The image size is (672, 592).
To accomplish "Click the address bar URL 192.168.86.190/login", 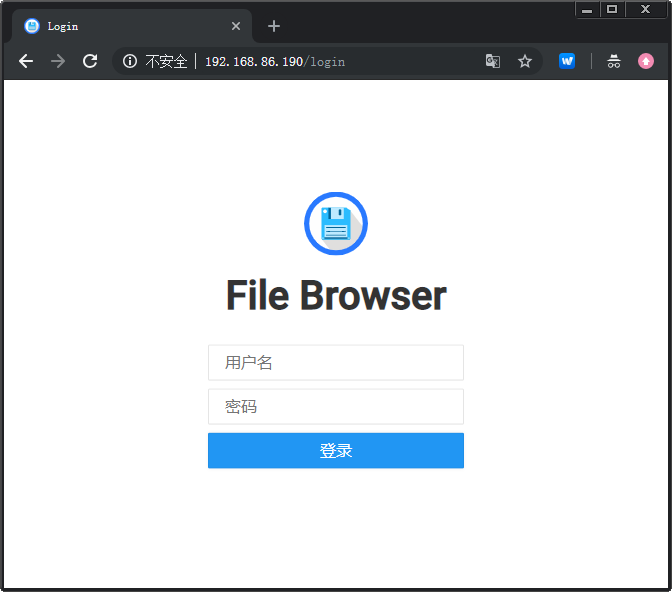I will (275, 62).
